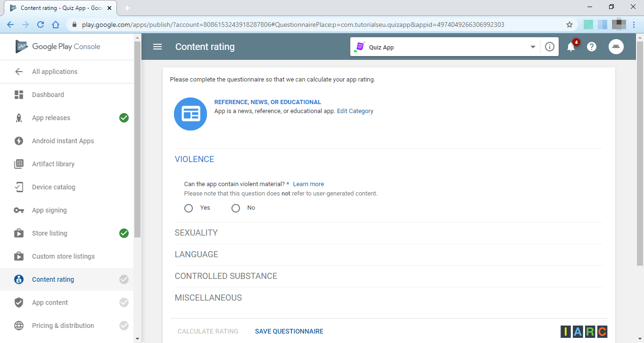Select Yes for violent material
644x343 pixels.
tap(189, 208)
